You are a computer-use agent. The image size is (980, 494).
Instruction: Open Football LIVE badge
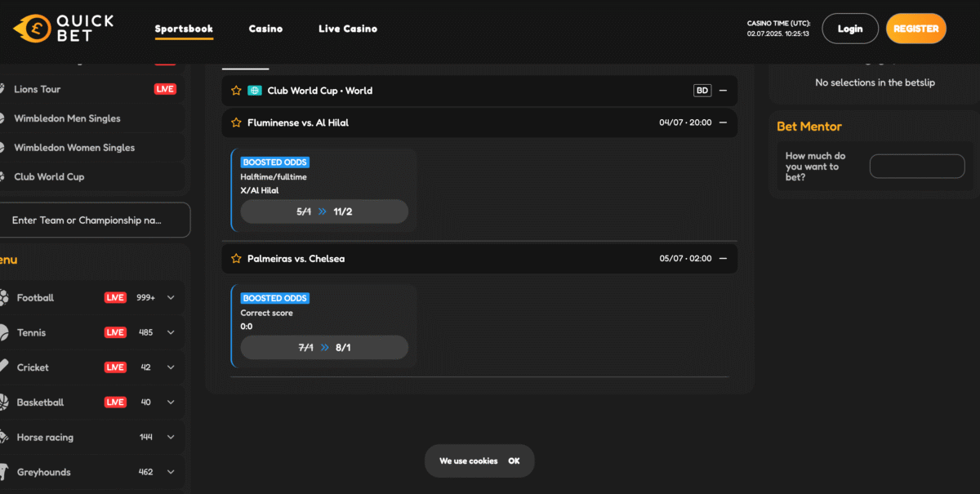pyautogui.click(x=115, y=298)
